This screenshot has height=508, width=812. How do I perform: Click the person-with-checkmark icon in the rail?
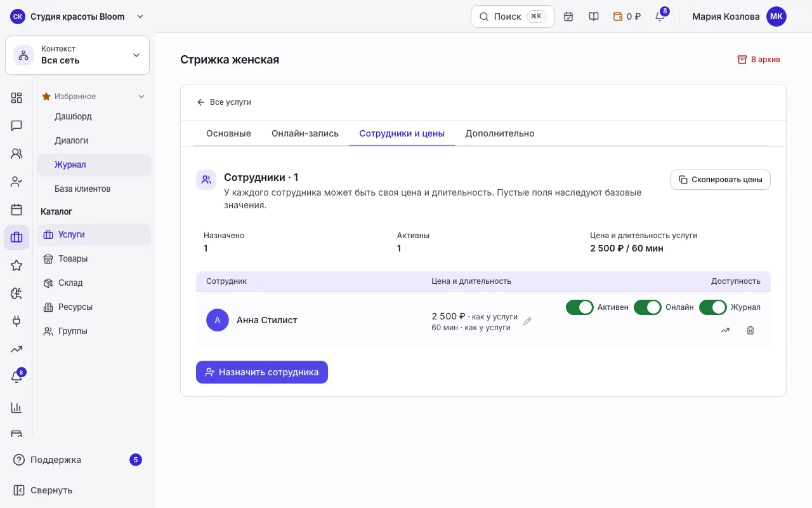[x=16, y=182]
